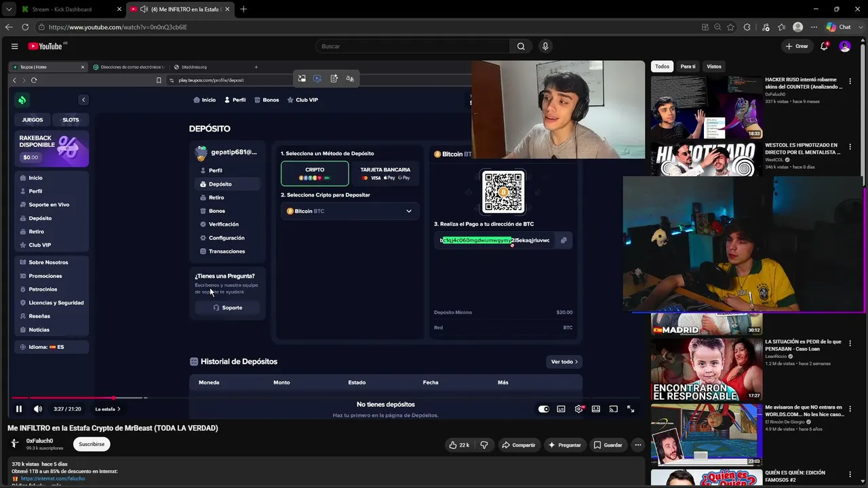Select the Todos filter chip

click(x=662, y=66)
